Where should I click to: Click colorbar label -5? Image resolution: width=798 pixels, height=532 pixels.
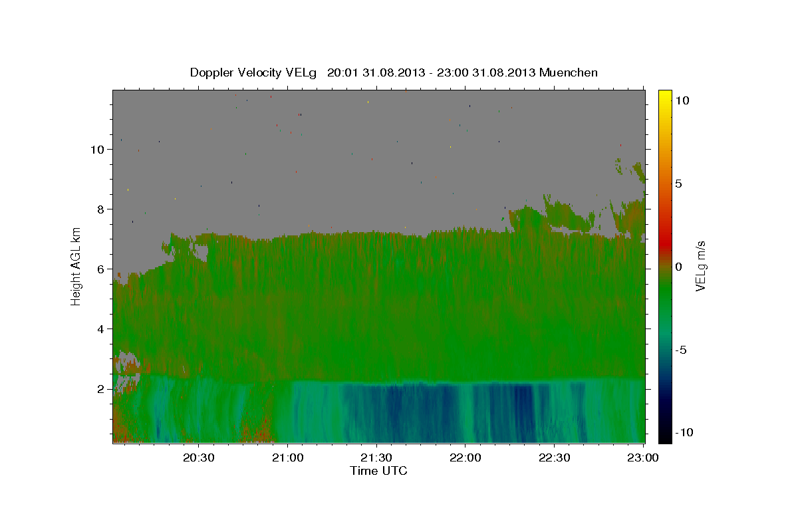coord(681,350)
